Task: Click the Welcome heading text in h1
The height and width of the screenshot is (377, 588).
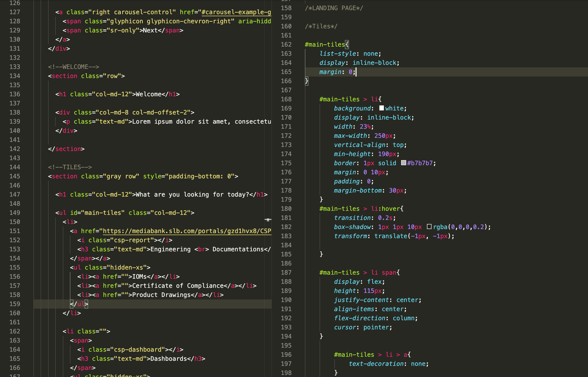Action: [x=149, y=94]
